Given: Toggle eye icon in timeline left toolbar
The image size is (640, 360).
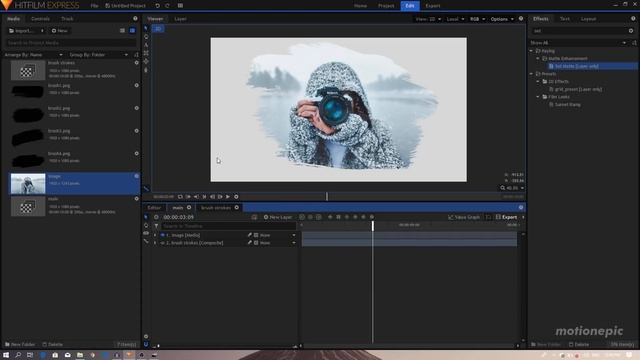Looking at the screenshot, I should click(146, 233).
